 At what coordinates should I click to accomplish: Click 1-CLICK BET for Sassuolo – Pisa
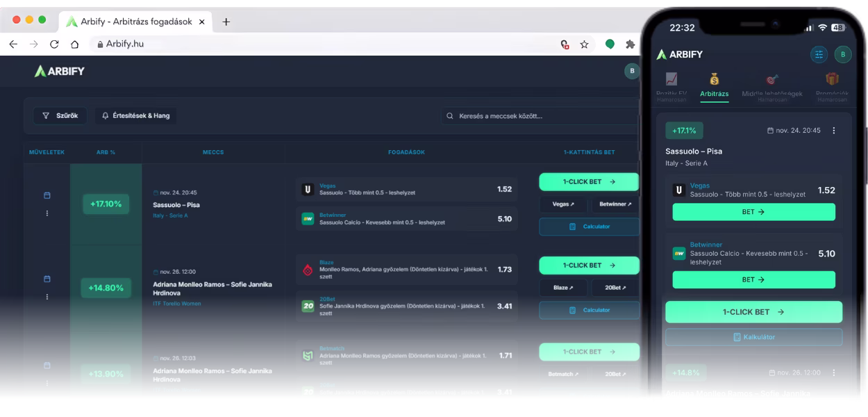pos(588,182)
